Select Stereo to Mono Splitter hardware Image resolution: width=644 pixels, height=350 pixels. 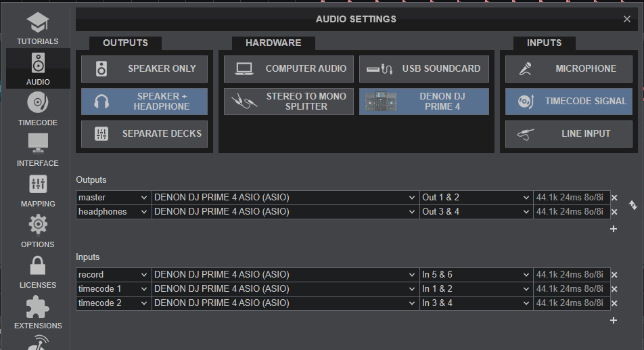coord(288,102)
